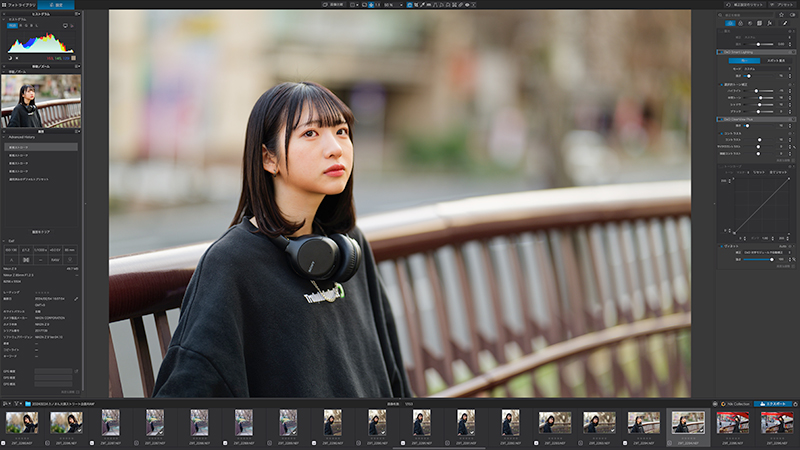Show the FX effects category

[x=769, y=23]
